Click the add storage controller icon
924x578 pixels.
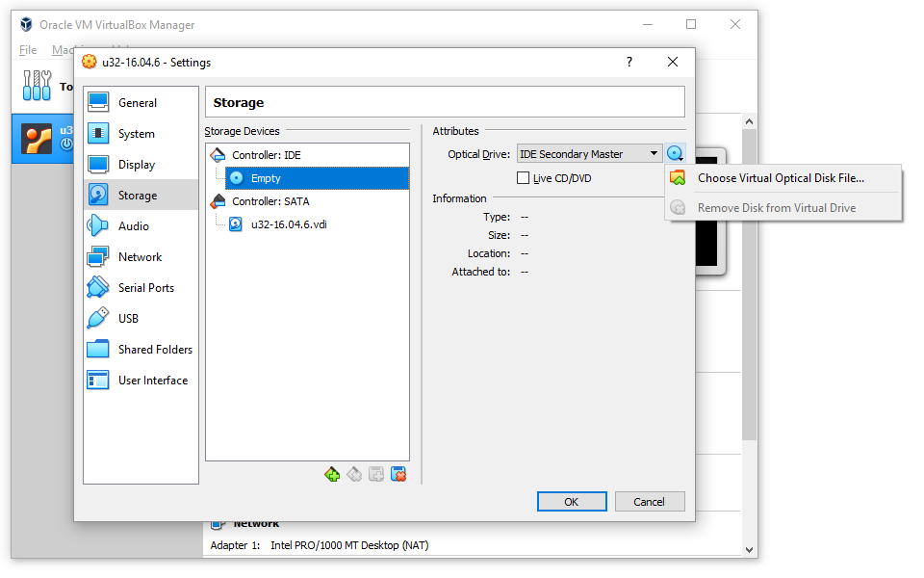(333, 474)
